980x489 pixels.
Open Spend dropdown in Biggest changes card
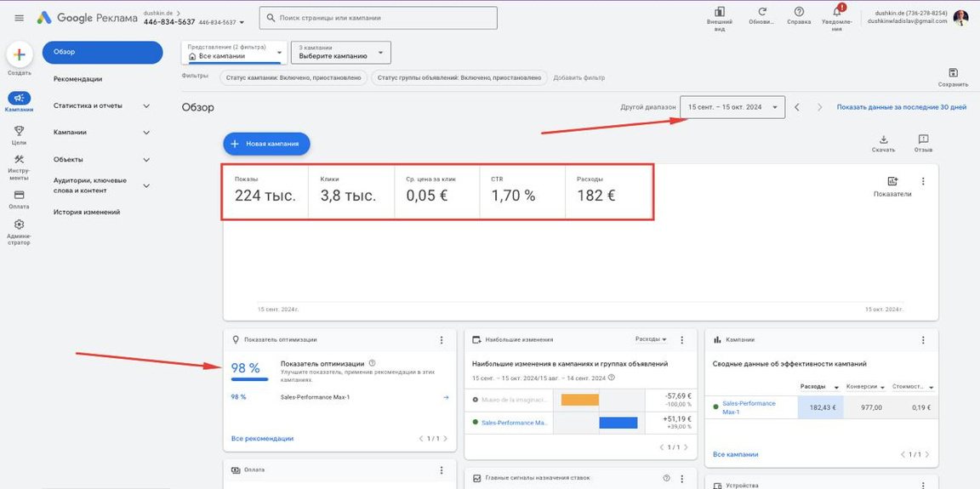click(x=651, y=339)
